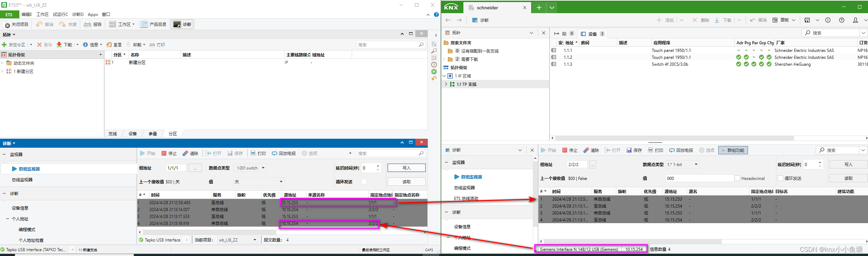
Task: Click the 关闭项目 icon in ETS5 toolbar
Action: pos(7,25)
